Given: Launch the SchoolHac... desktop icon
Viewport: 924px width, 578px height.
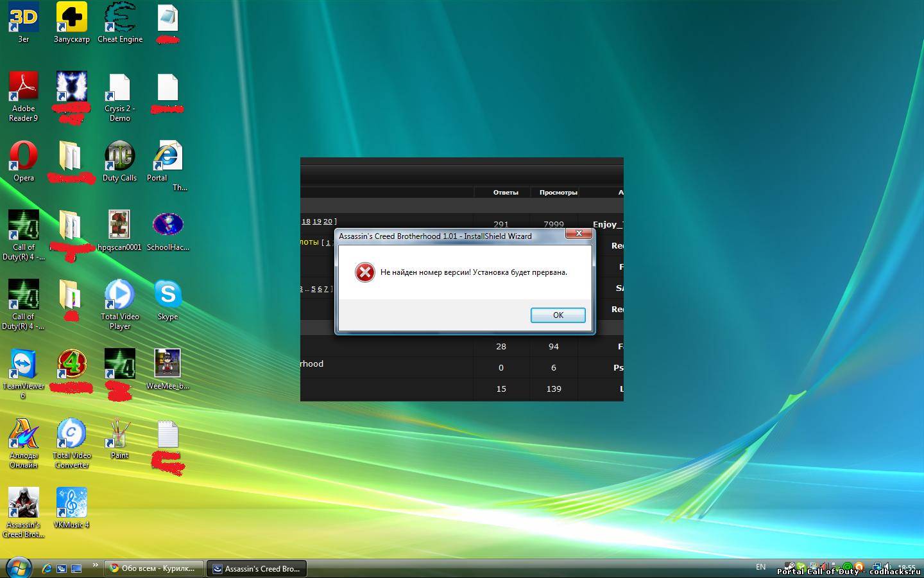Looking at the screenshot, I should [168, 231].
